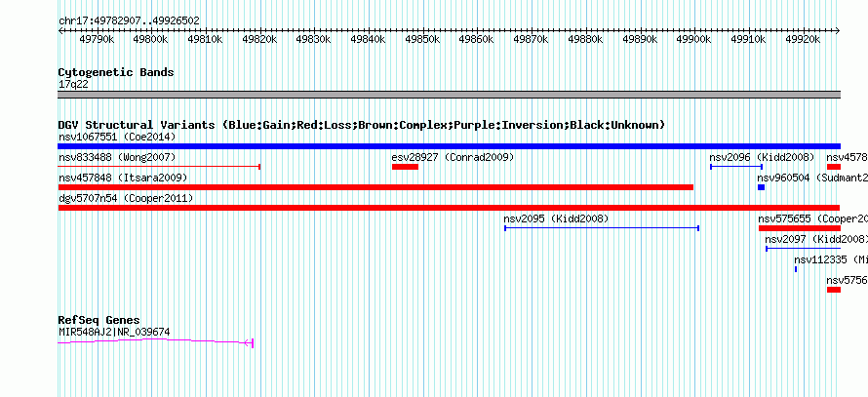868x397 pixels.
Task: Click the dgv5707n54 red loss bar
Action: 449,208
